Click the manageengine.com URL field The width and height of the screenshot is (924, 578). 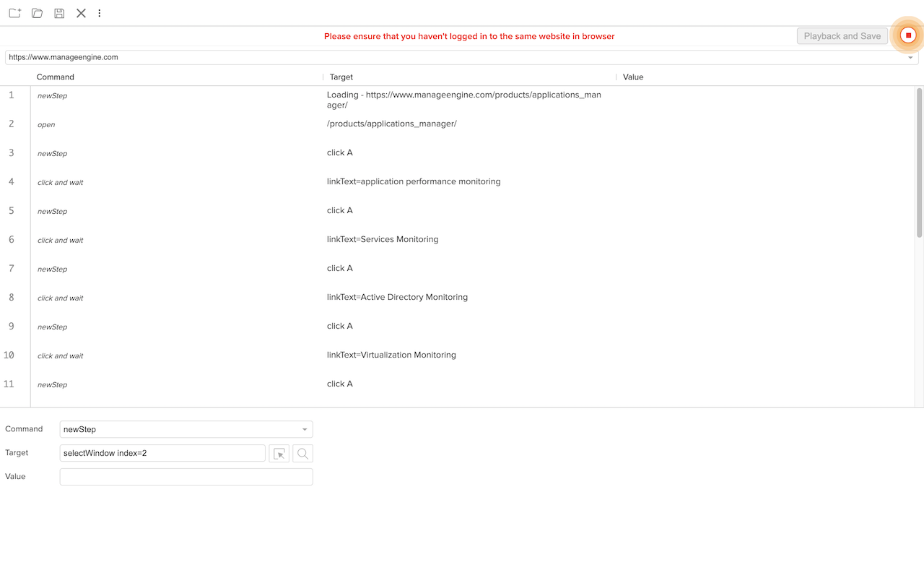[462, 57]
